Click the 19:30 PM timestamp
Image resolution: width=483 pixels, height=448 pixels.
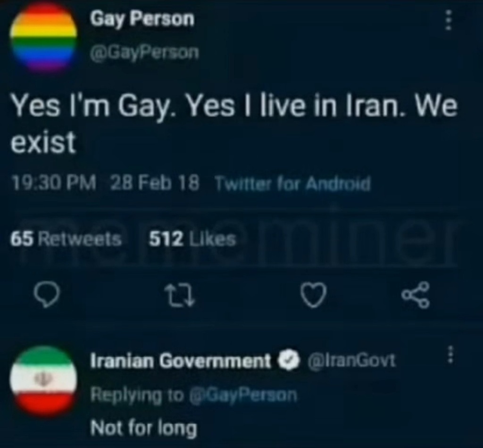point(54,183)
